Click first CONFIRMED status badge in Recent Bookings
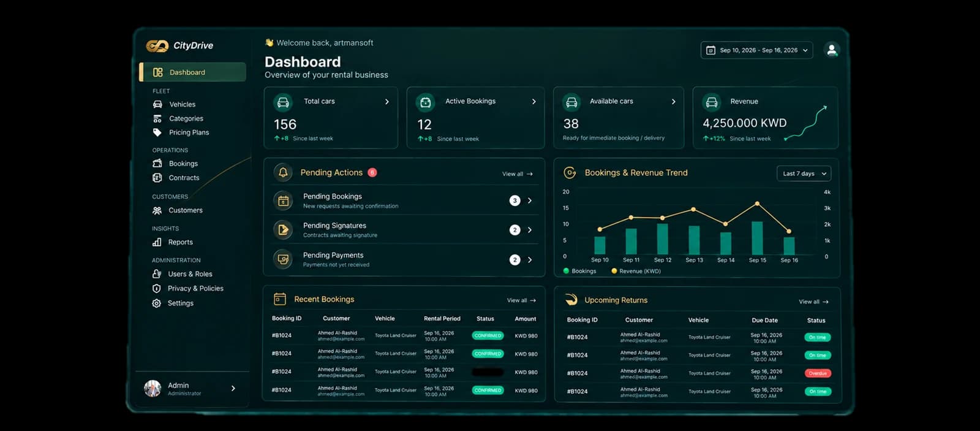Image resolution: width=980 pixels, height=431 pixels. pyautogui.click(x=488, y=335)
